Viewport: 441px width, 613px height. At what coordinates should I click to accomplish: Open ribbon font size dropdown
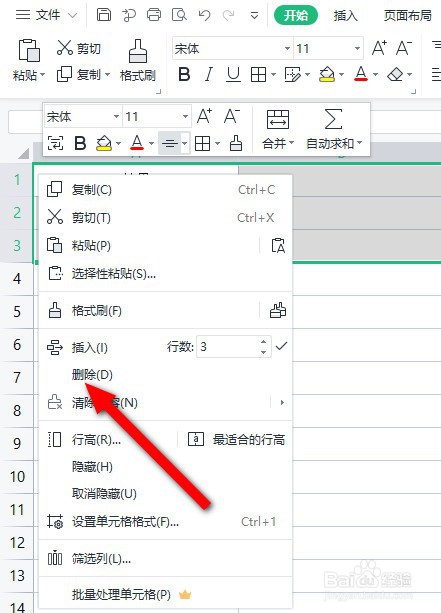(x=357, y=48)
